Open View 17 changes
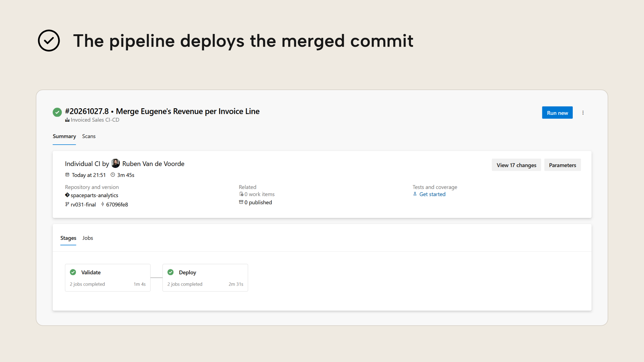This screenshot has height=362, width=644. (x=516, y=165)
